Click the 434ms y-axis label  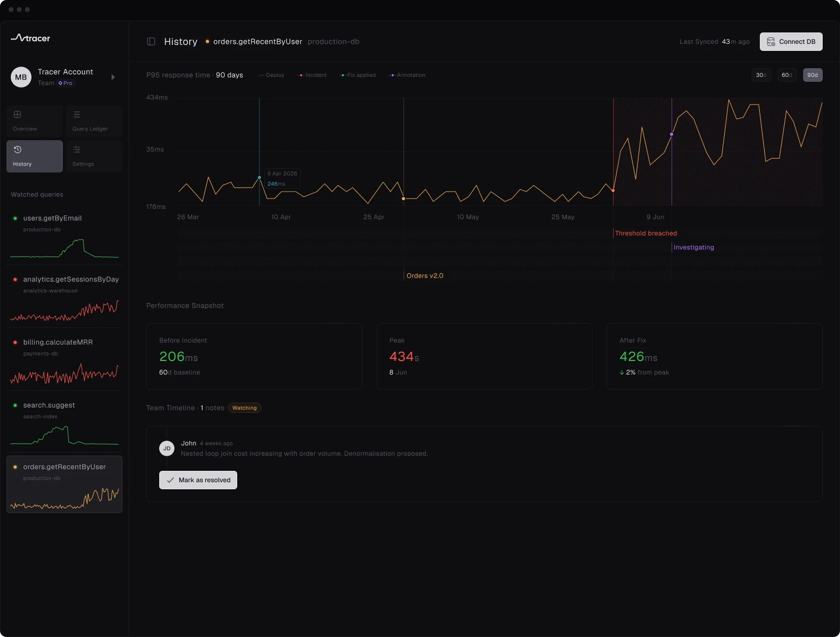click(x=157, y=97)
